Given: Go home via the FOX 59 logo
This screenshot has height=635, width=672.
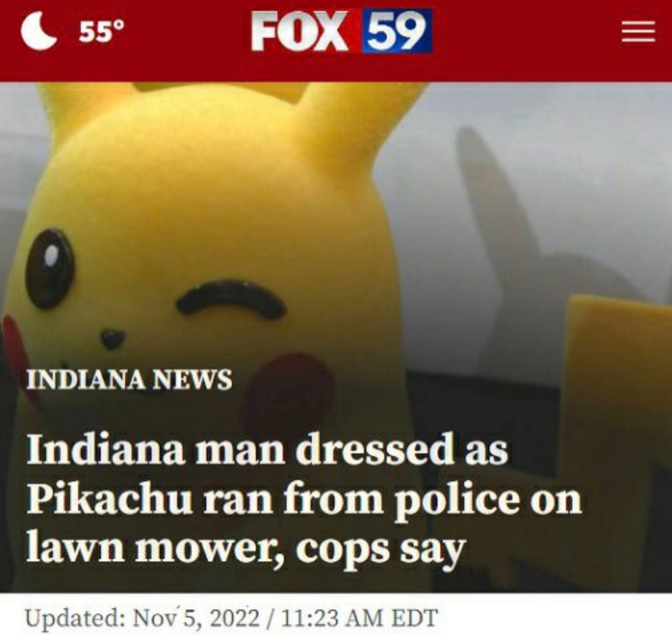Looking at the screenshot, I should 342,31.
